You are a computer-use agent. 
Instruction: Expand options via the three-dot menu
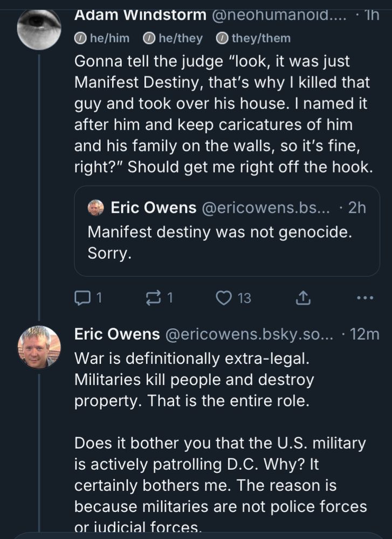click(364, 297)
